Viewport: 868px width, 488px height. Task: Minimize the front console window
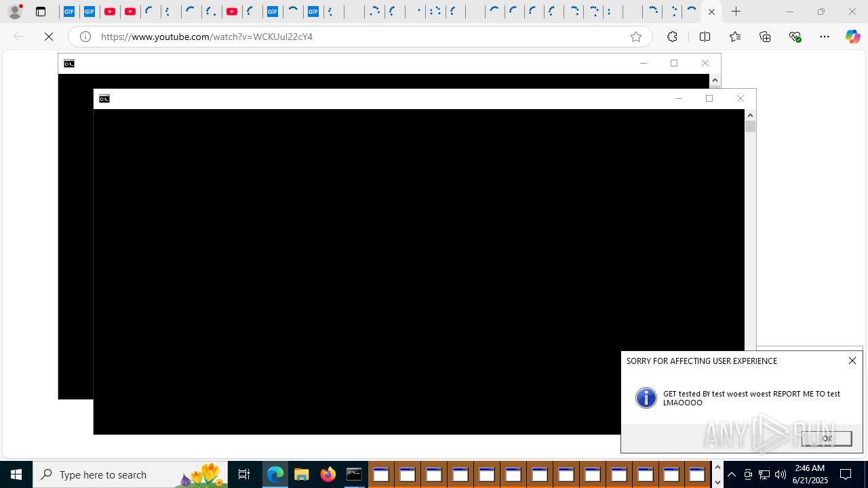point(678,98)
